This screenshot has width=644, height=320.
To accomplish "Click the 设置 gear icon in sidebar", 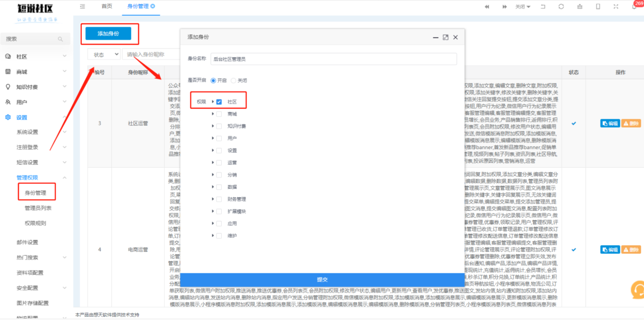I will [8, 117].
